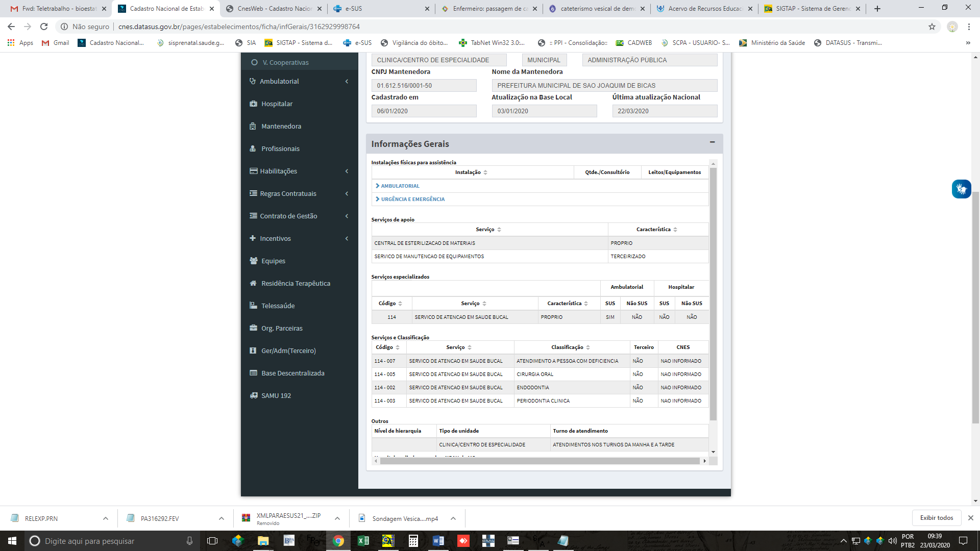Bookmark page with the star icon
The width and height of the screenshot is (980, 551).
[x=932, y=27]
